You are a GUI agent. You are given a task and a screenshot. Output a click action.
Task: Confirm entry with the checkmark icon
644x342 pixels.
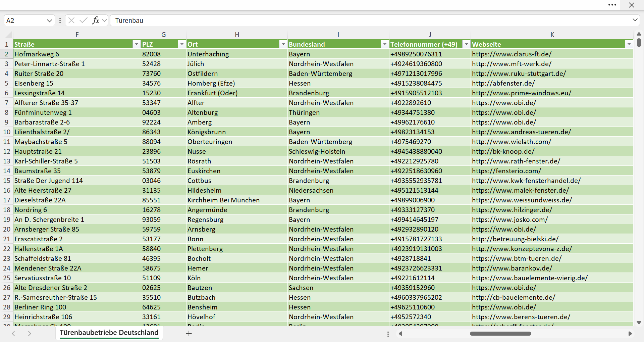point(84,20)
